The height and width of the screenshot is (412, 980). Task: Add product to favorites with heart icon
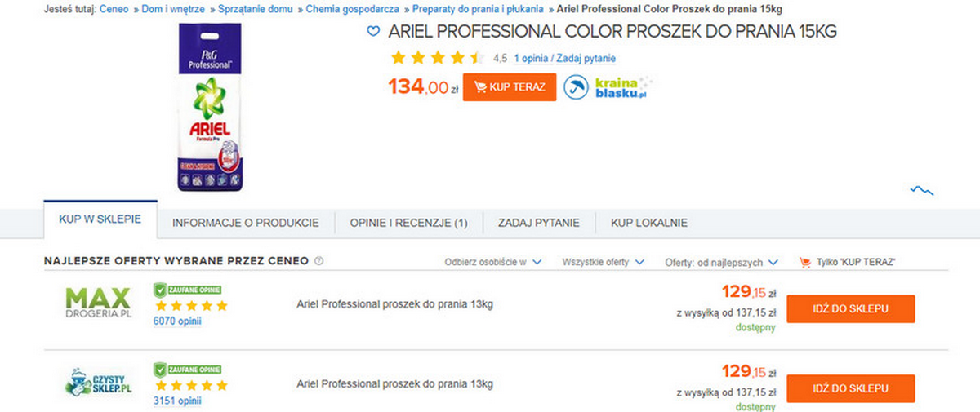pyautogui.click(x=373, y=32)
